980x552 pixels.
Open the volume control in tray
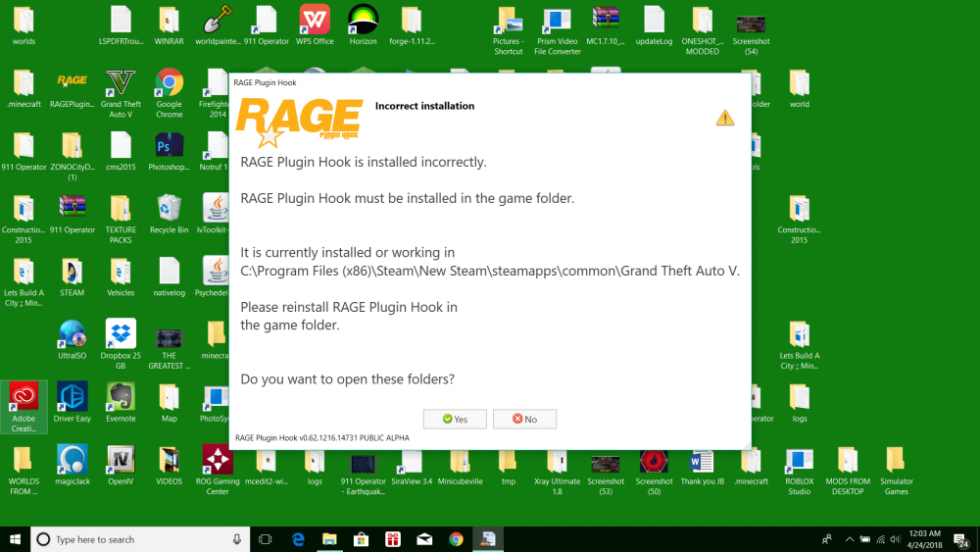[x=895, y=539]
